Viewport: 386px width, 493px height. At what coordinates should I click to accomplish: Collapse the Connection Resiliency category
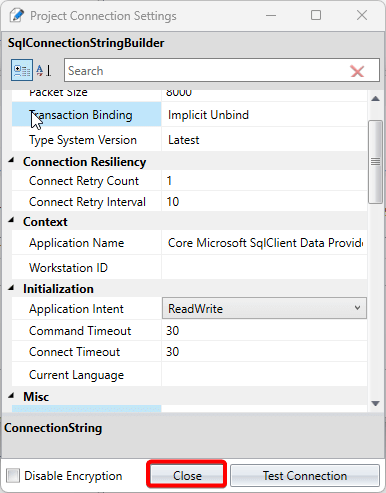click(11, 161)
